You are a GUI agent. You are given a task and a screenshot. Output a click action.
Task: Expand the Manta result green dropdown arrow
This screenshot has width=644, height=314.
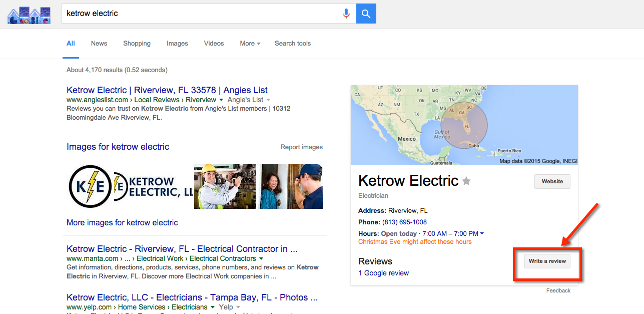pyautogui.click(x=261, y=258)
